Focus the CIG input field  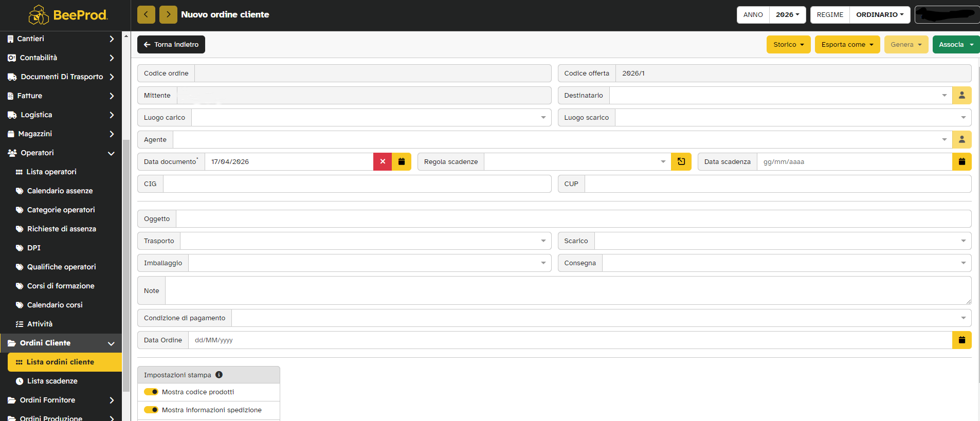tap(357, 184)
